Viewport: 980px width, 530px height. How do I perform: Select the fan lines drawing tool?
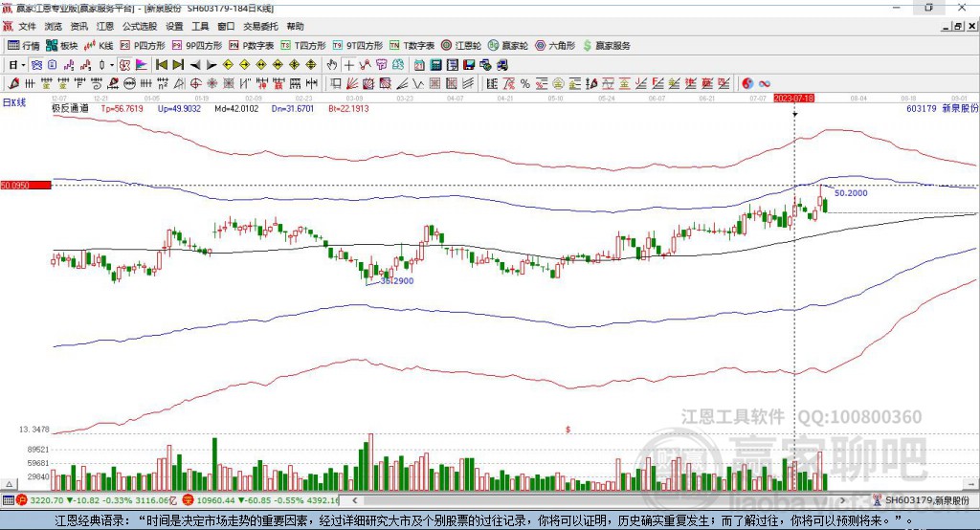(352, 83)
